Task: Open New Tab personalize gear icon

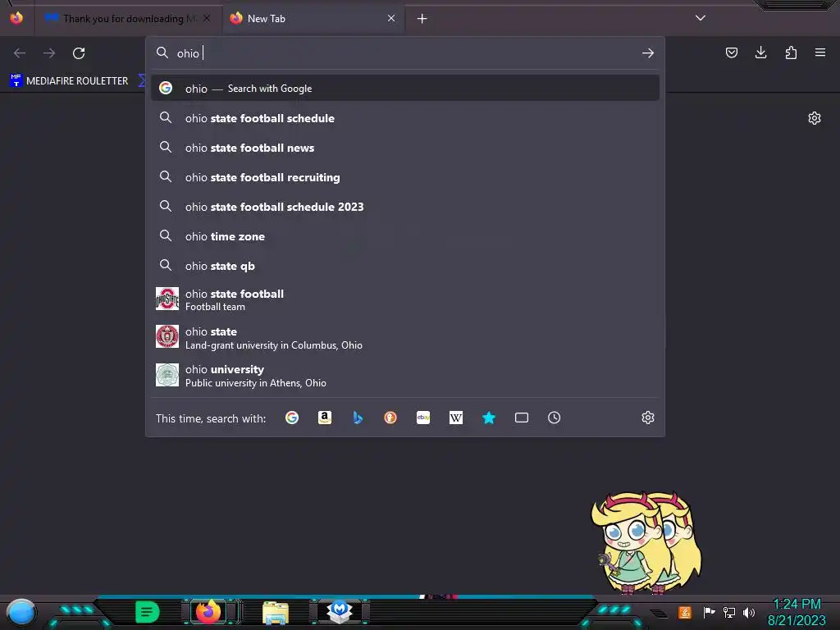Action: tap(815, 118)
